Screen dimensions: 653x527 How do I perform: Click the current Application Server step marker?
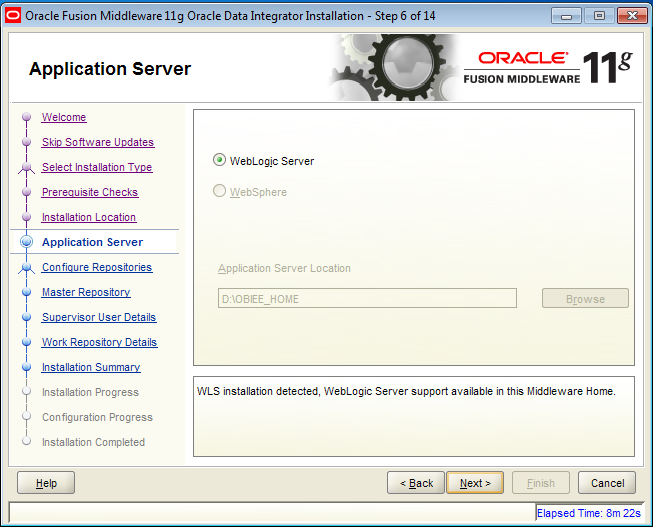tap(26, 242)
